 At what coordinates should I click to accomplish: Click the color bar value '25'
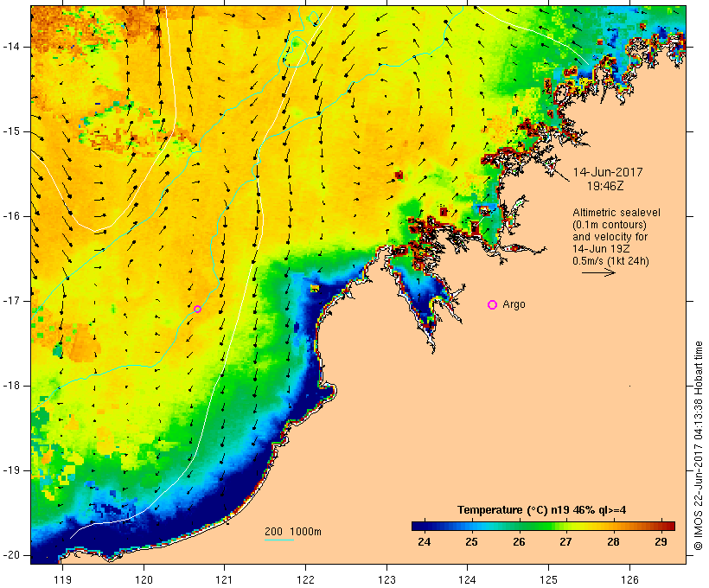(x=471, y=542)
